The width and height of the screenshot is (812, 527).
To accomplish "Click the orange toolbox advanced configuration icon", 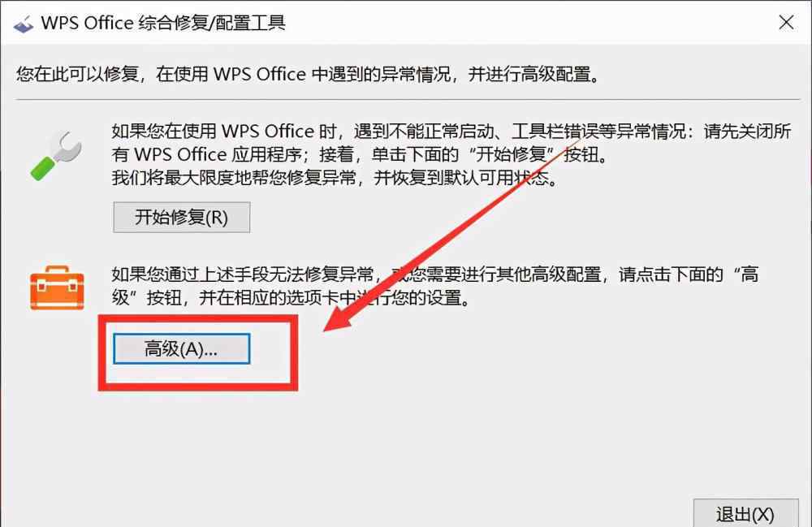I will [x=57, y=287].
